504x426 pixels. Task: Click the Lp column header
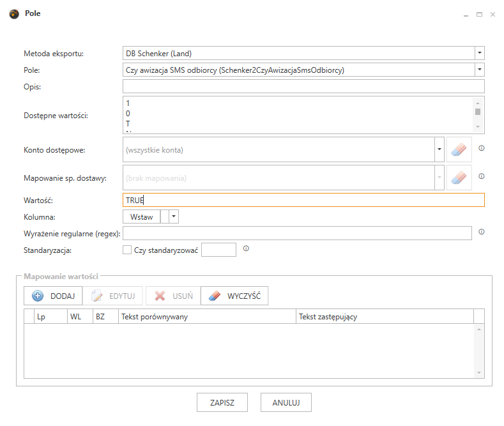click(50, 316)
